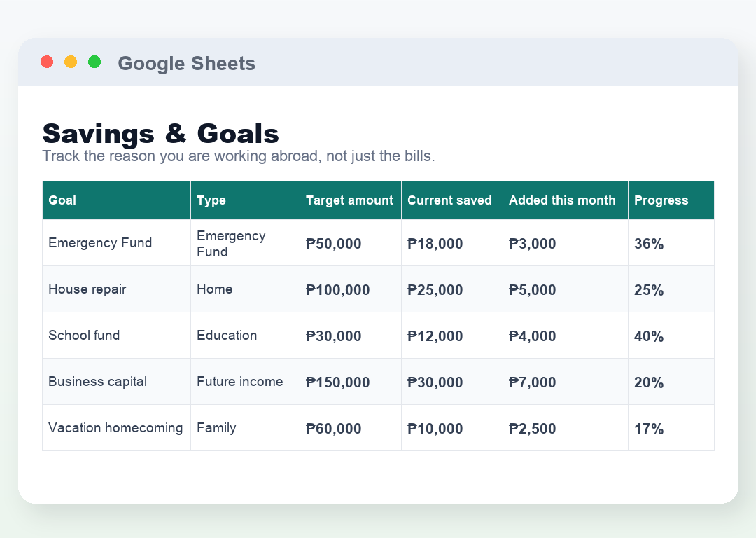Click the School fund goal cell
756x538 pixels.
(117, 336)
